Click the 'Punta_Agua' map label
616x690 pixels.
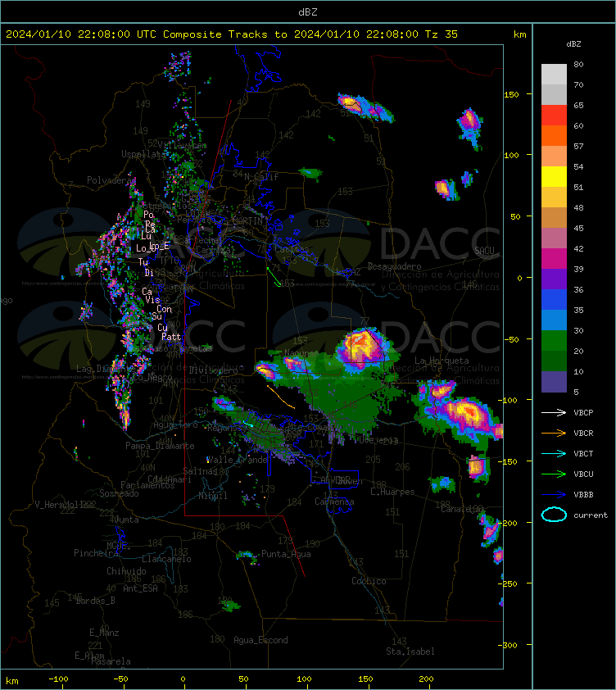(286, 554)
